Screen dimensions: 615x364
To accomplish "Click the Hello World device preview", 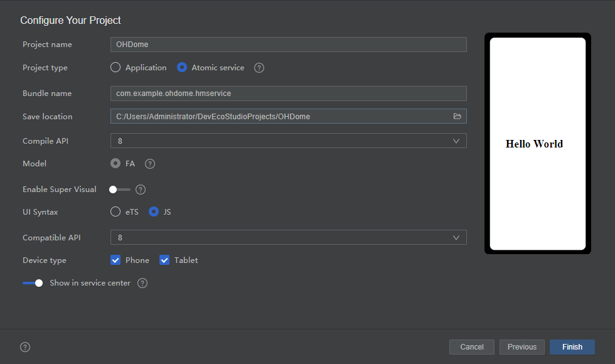I will (x=538, y=144).
